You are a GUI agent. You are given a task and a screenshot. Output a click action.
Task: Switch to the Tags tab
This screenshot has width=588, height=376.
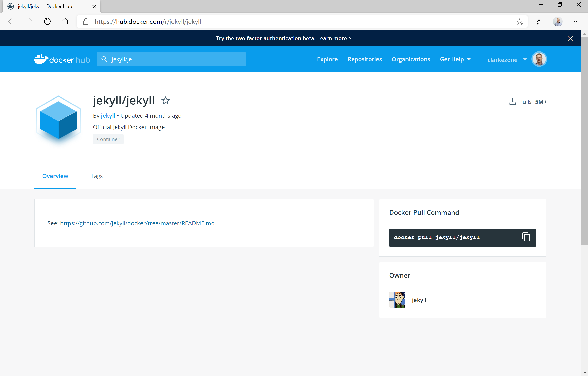96,176
